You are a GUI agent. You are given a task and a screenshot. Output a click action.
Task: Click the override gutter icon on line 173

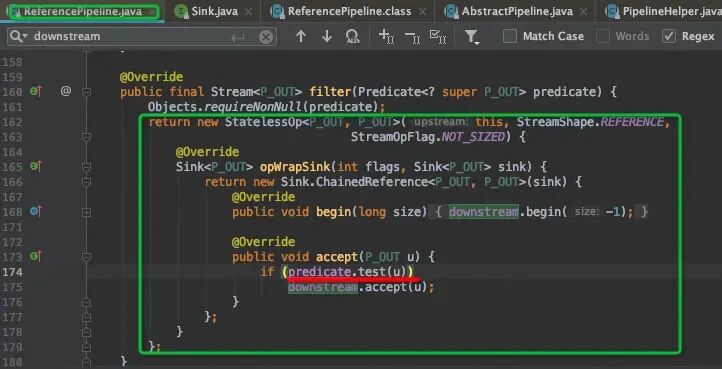[35, 256]
